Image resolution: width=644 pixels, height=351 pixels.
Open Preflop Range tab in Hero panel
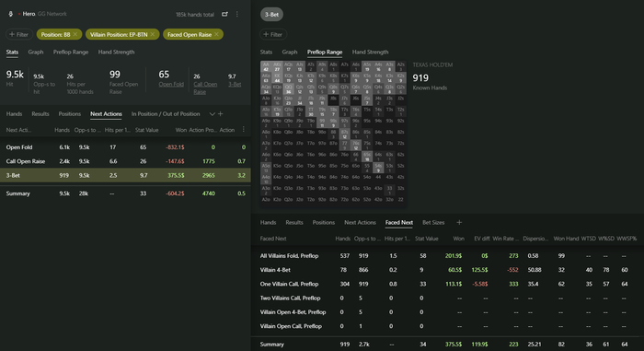(71, 52)
